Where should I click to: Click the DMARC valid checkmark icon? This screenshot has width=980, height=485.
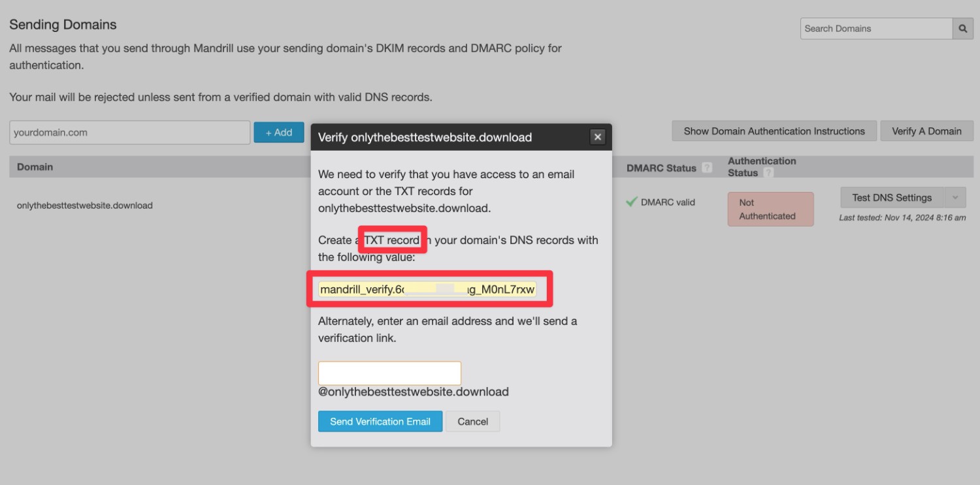point(631,202)
